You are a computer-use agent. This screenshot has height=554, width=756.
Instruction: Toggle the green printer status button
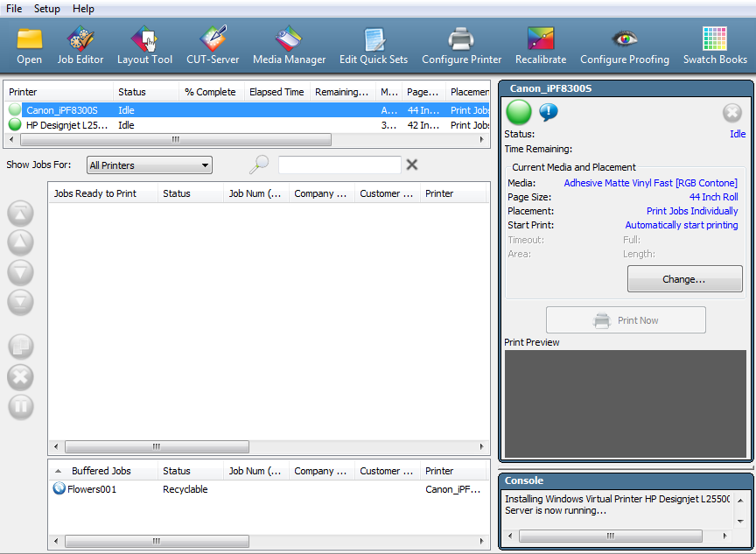click(519, 112)
